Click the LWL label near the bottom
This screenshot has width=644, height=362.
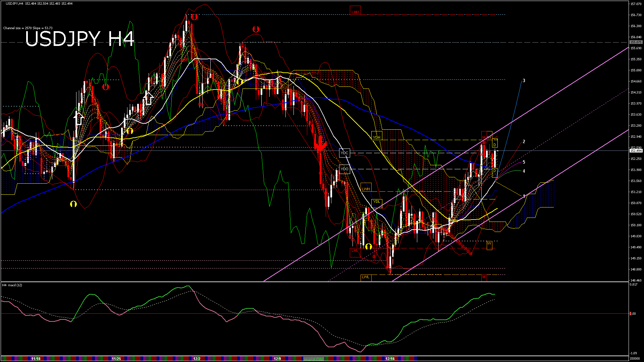[x=365, y=277]
